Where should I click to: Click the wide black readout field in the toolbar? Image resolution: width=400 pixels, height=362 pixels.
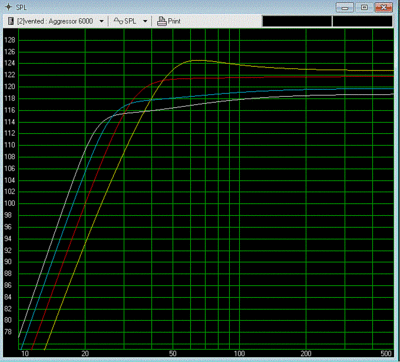[x=297, y=21]
